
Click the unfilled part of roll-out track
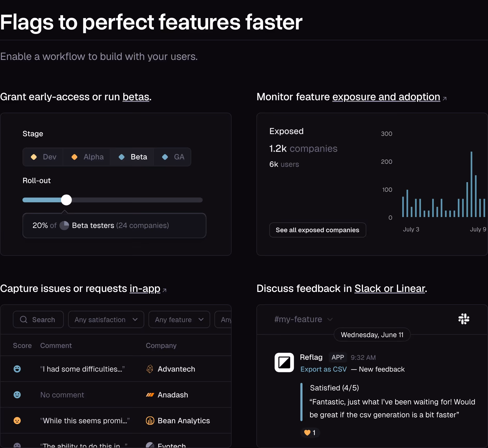click(x=137, y=200)
